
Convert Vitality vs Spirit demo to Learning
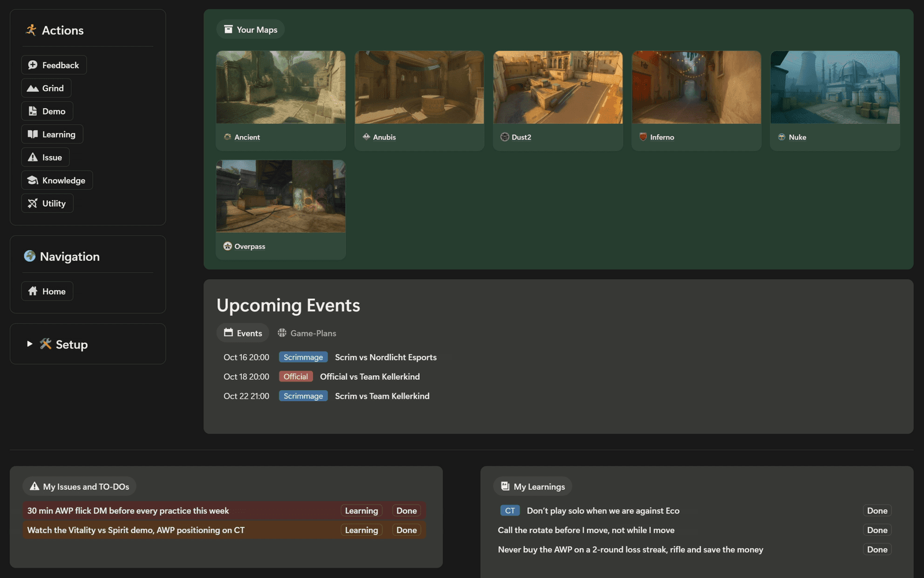(x=362, y=530)
